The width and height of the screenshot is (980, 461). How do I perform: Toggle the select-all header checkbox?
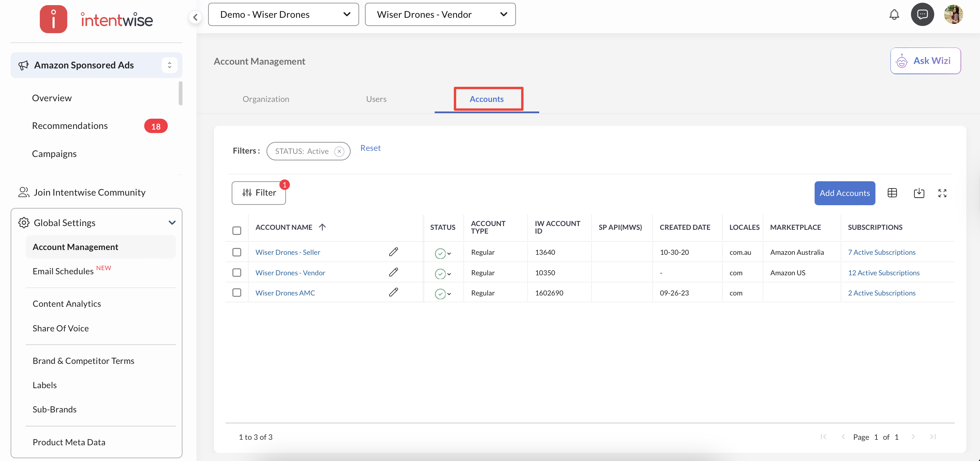(x=237, y=230)
